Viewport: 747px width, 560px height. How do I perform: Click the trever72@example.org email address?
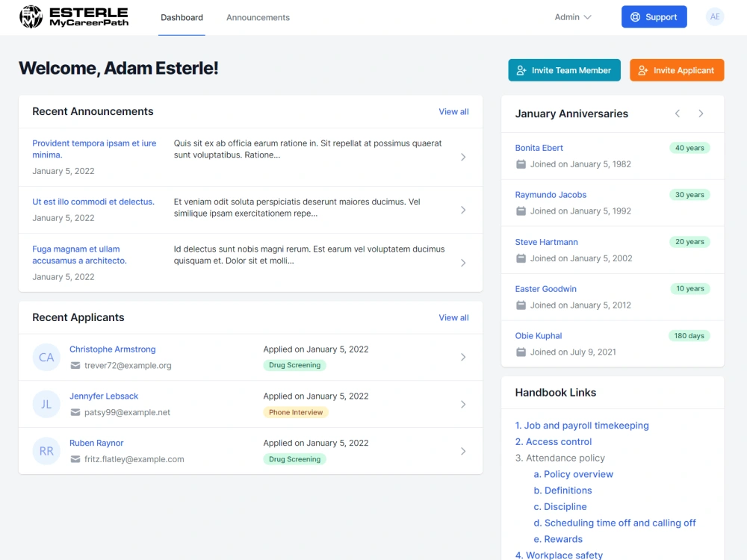click(x=128, y=366)
